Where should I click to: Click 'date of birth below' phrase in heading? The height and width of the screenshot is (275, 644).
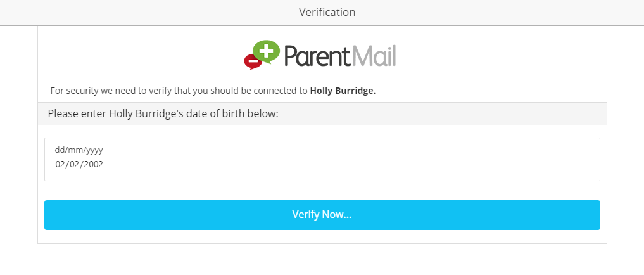tap(234, 114)
